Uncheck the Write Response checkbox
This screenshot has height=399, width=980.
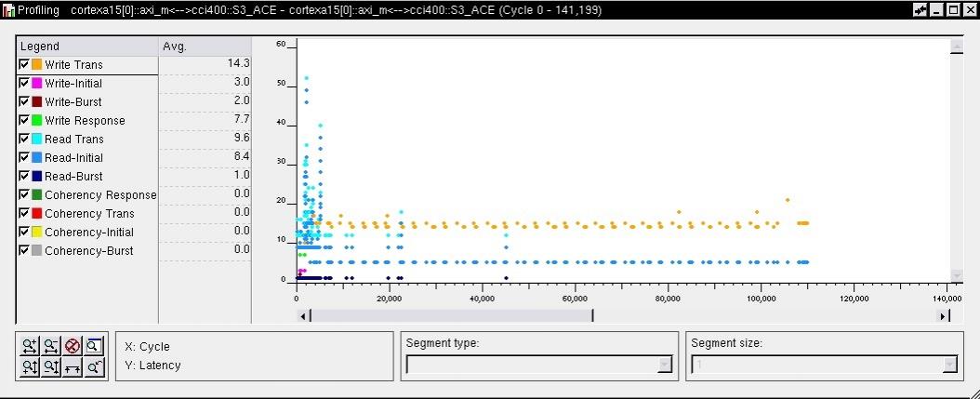24,120
